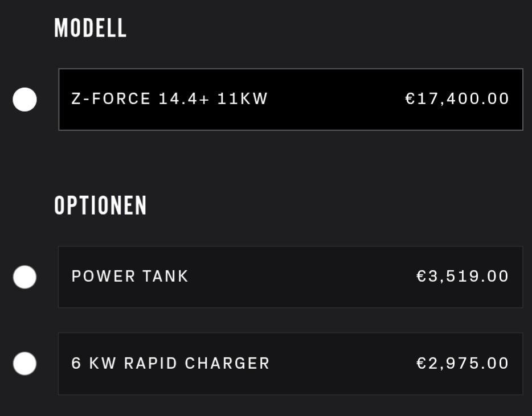Choose the highlighted black Z-Force model card

[290, 100]
